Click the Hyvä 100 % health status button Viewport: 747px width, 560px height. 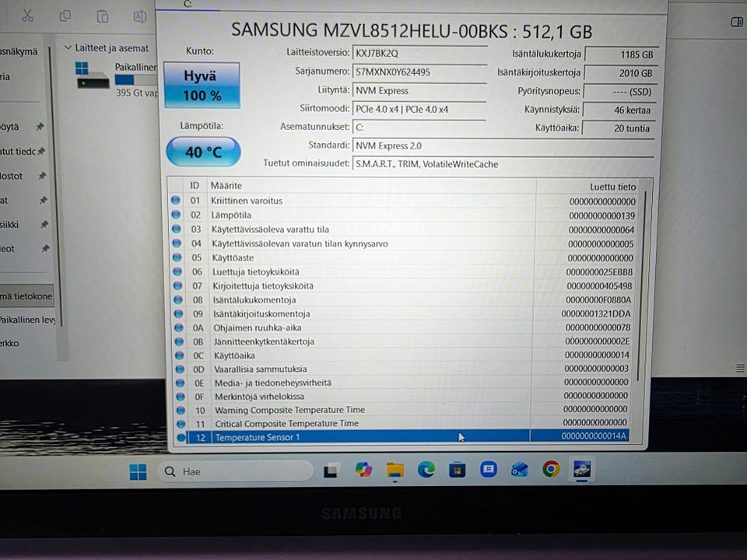202,86
